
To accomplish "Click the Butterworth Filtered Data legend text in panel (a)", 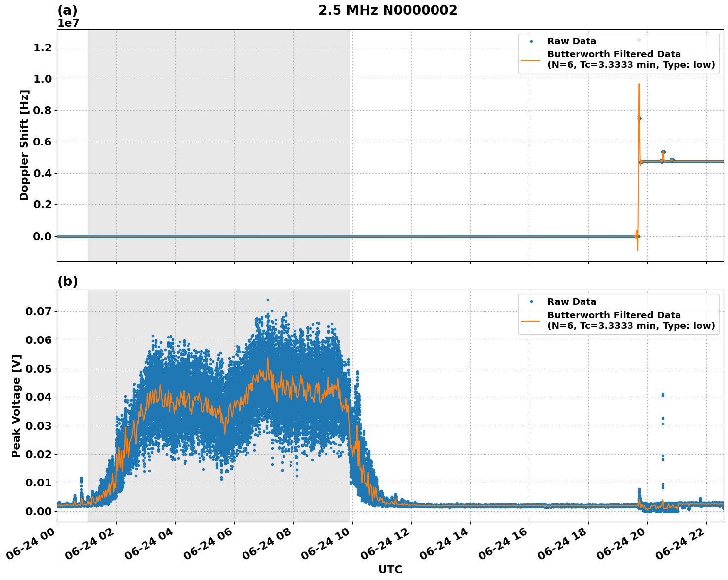I will pyautogui.click(x=614, y=55).
